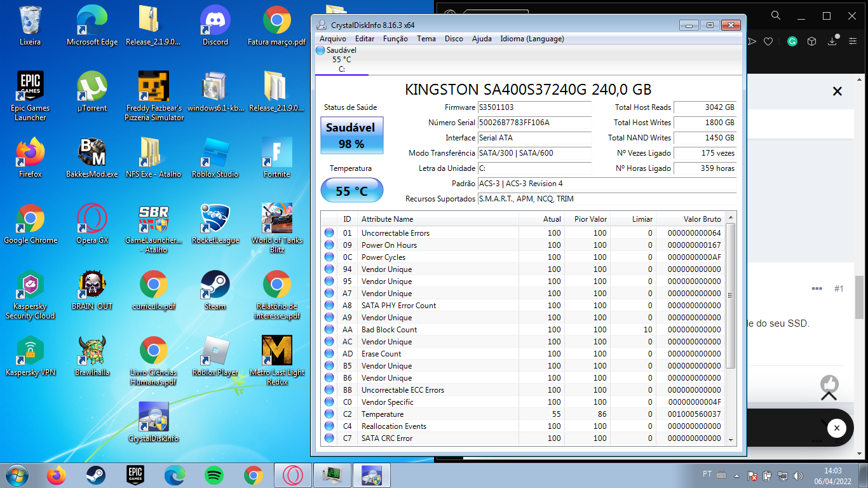
Task: Click the blue status orb of Erase Count row
Action: click(x=329, y=354)
